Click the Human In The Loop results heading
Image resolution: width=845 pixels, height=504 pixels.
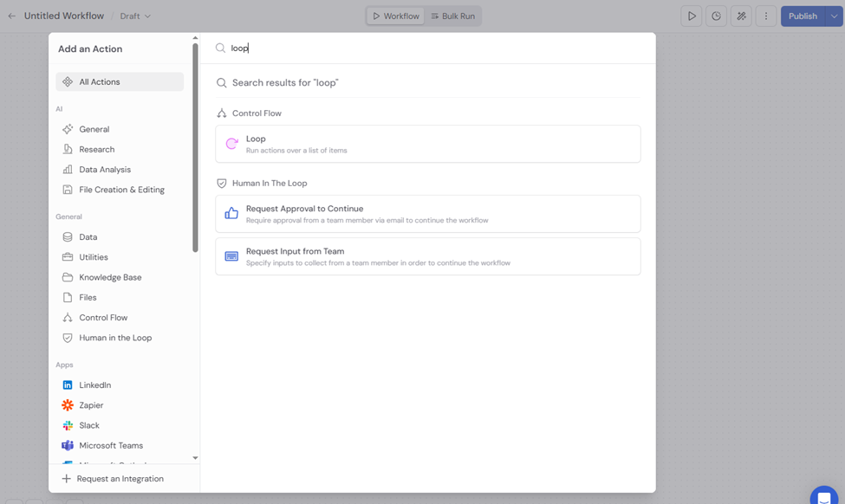coord(270,183)
